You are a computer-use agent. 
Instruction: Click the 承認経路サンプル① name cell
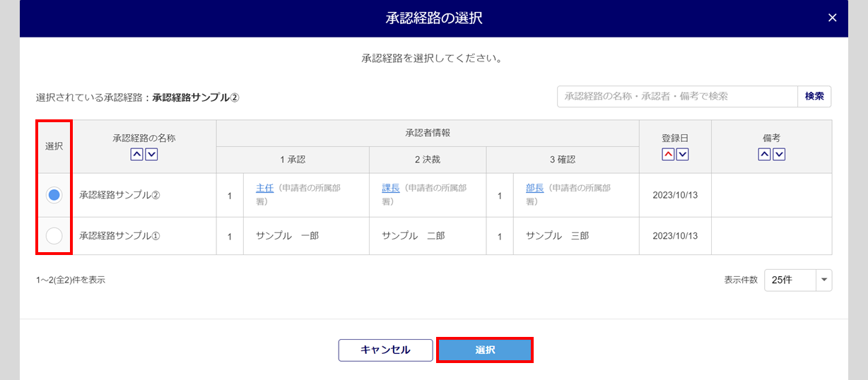point(143,236)
